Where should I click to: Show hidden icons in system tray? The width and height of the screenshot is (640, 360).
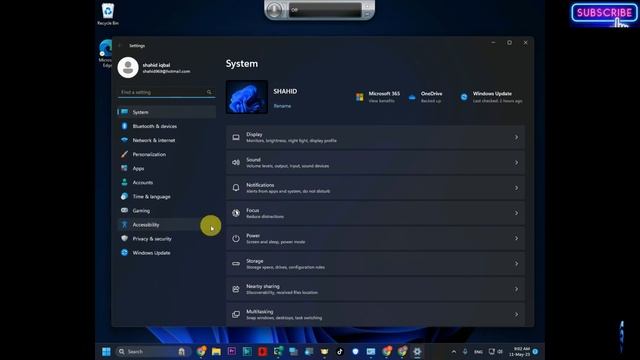point(453,351)
